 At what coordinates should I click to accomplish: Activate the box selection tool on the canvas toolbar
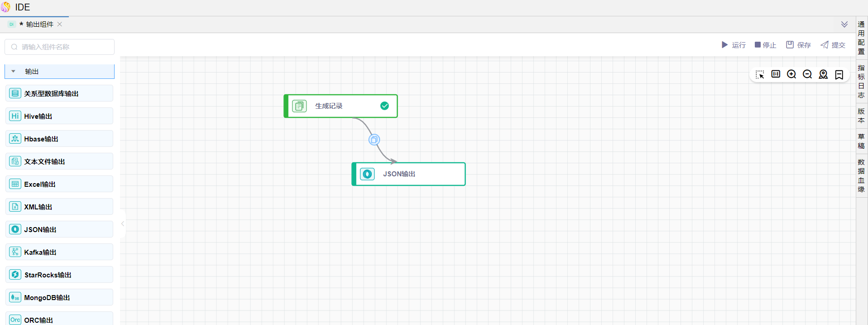tap(760, 74)
